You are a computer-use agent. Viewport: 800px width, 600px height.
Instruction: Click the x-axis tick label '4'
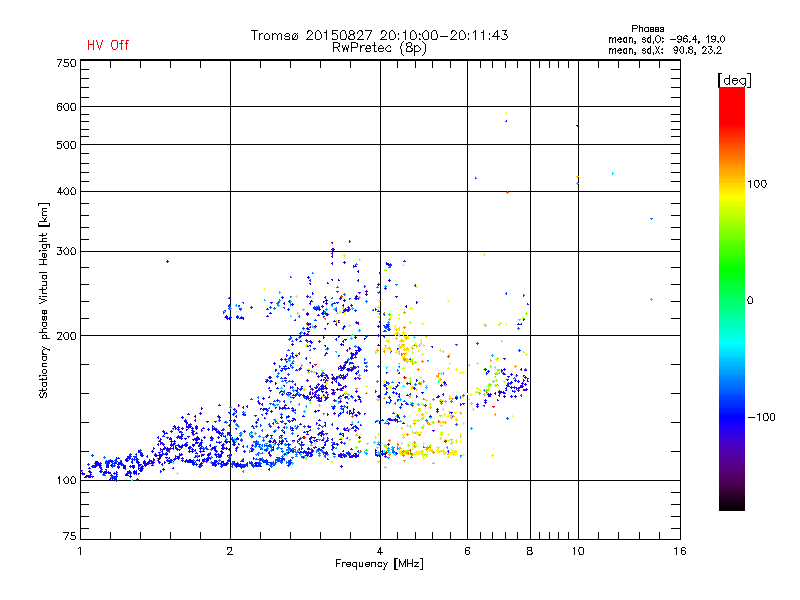(380, 551)
